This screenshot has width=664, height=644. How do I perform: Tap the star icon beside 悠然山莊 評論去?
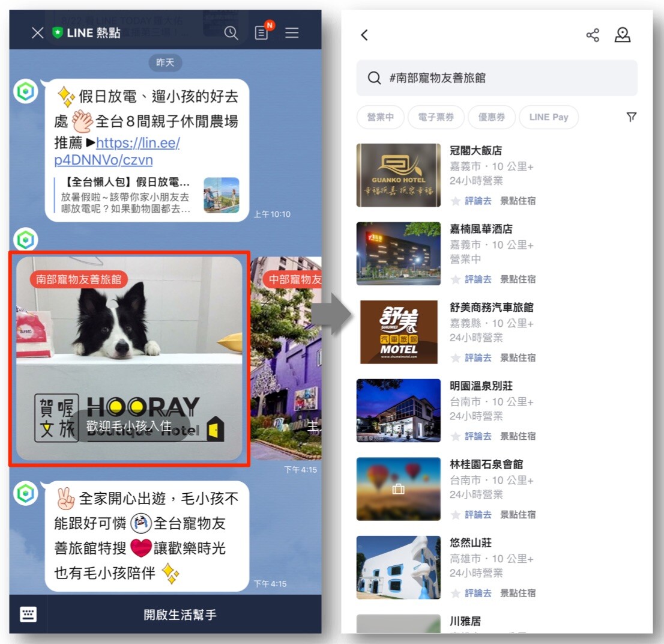(x=455, y=593)
